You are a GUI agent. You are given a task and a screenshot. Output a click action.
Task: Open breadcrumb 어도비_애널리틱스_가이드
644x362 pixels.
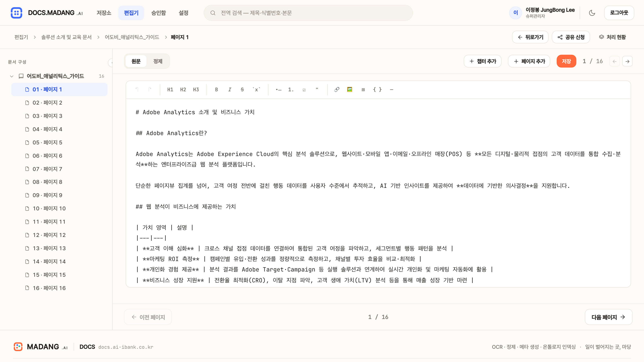[x=132, y=37]
